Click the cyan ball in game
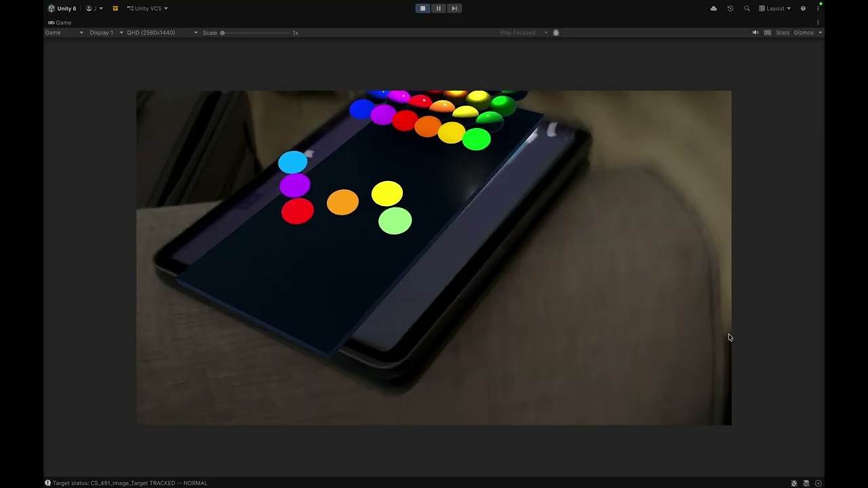 pos(293,163)
